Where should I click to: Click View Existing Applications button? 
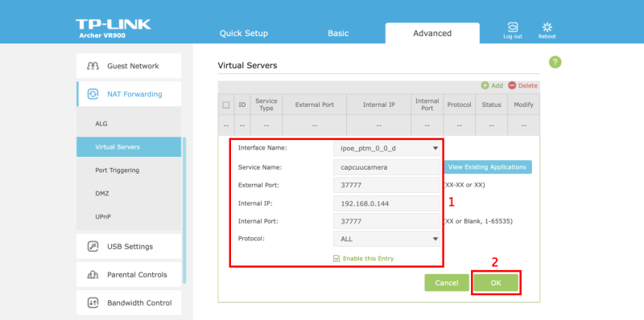(x=487, y=167)
